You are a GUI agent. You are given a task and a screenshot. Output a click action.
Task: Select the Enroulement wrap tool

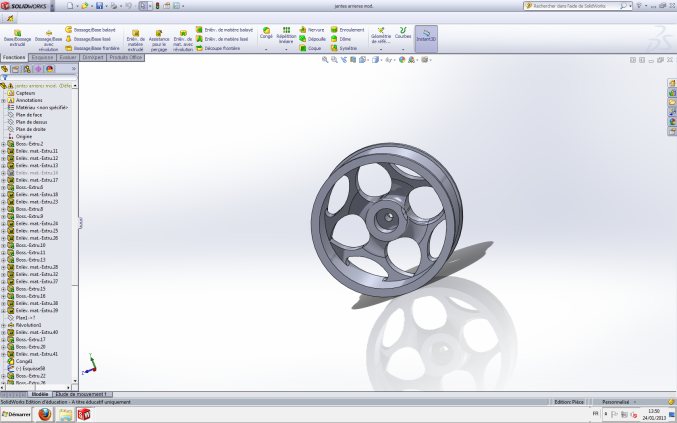pyautogui.click(x=347, y=30)
